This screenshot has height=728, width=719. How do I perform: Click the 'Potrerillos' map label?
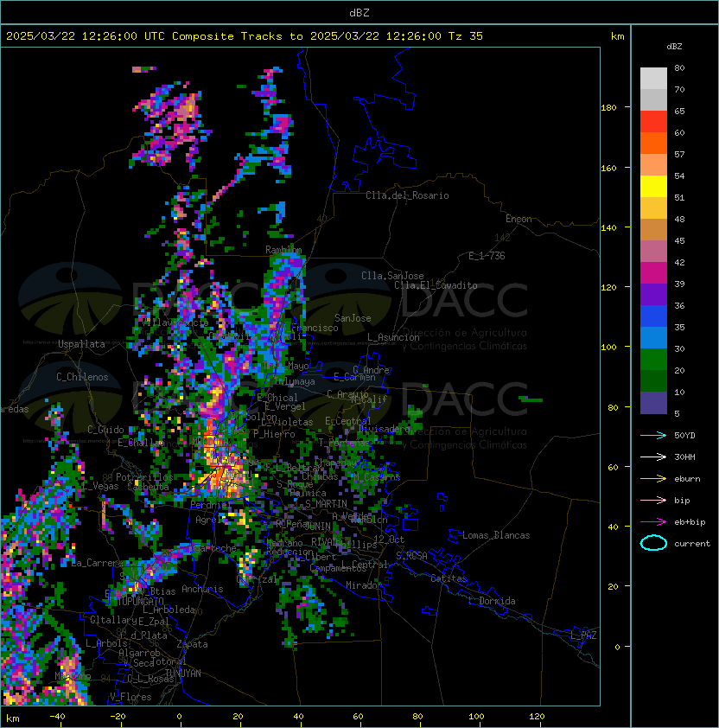(x=144, y=477)
